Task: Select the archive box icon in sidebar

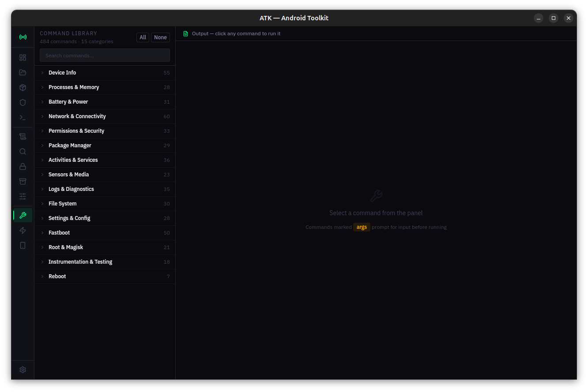Action: point(23,182)
